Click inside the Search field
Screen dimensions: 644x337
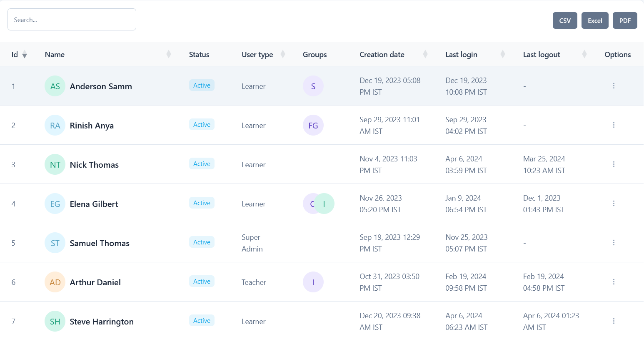[x=72, y=20]
